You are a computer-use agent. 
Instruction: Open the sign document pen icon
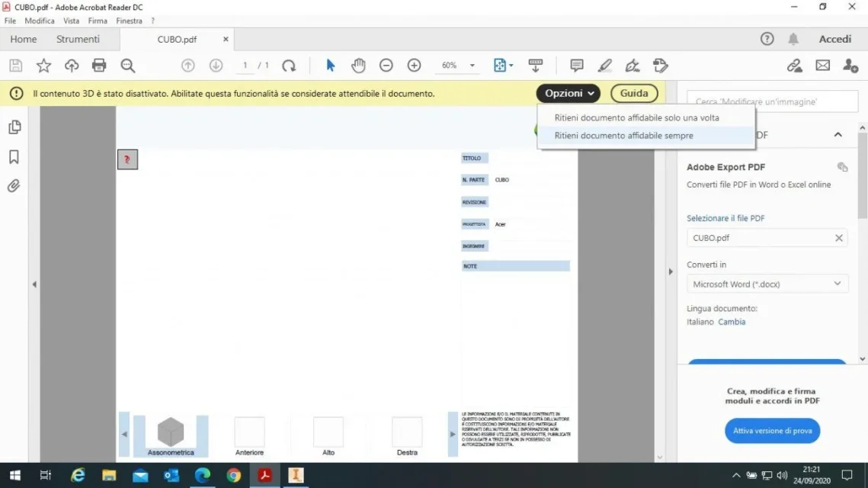point(633,66)
